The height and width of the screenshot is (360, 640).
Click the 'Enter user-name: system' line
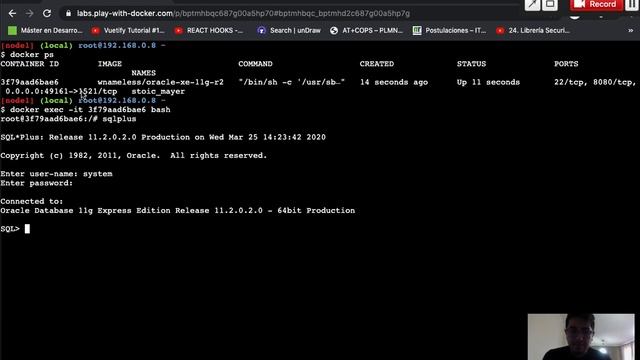click(56, 174)
